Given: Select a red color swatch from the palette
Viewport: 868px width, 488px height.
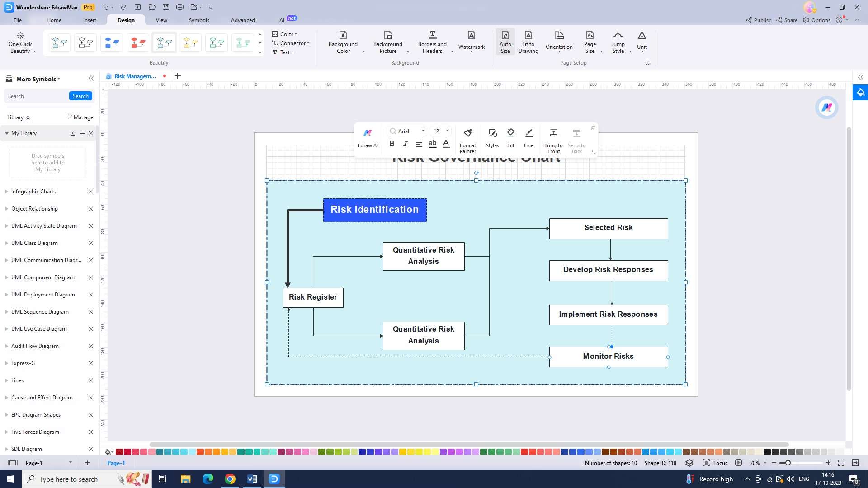Looking at the screenshot, I should 118,452.
